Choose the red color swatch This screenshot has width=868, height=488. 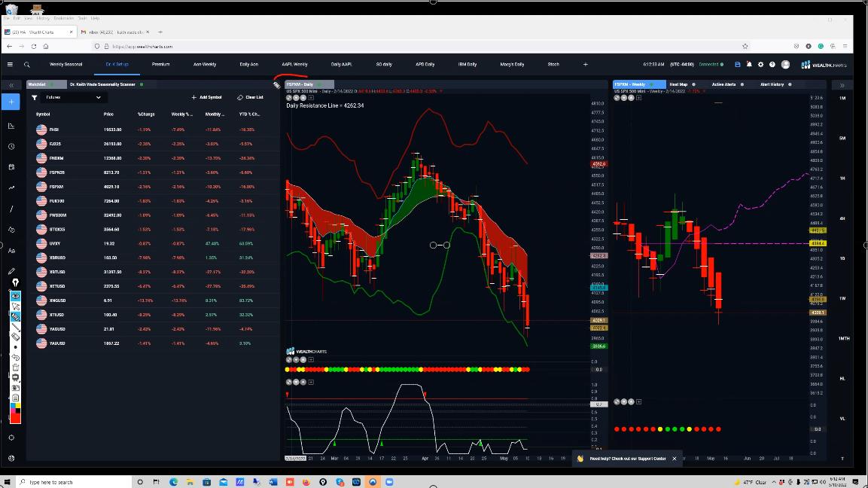(x=16, y=418)
